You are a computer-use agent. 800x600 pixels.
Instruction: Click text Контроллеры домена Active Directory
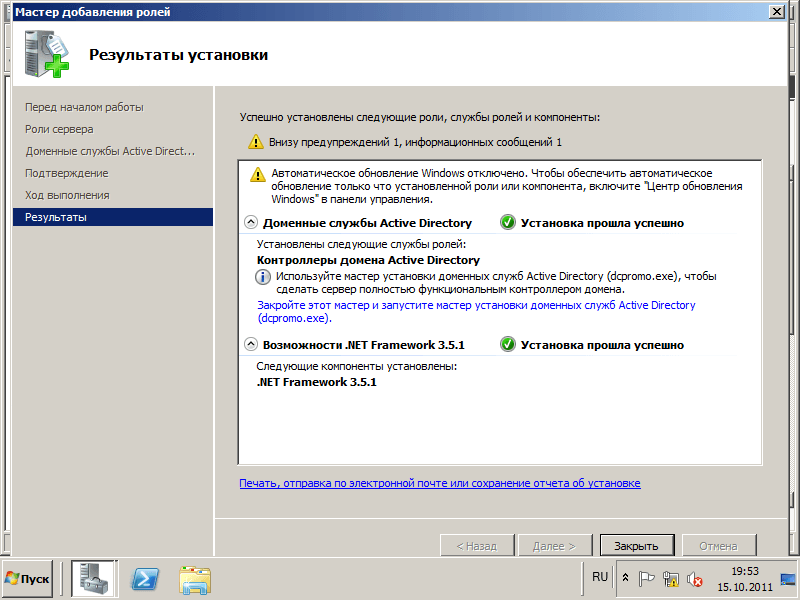coord(368,260)
